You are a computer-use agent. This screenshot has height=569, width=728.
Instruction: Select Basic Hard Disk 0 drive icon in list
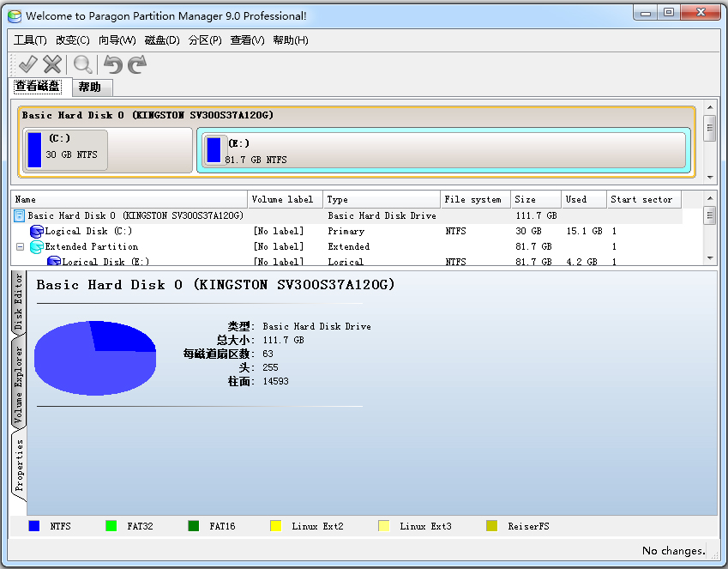(x=20, y=216)
